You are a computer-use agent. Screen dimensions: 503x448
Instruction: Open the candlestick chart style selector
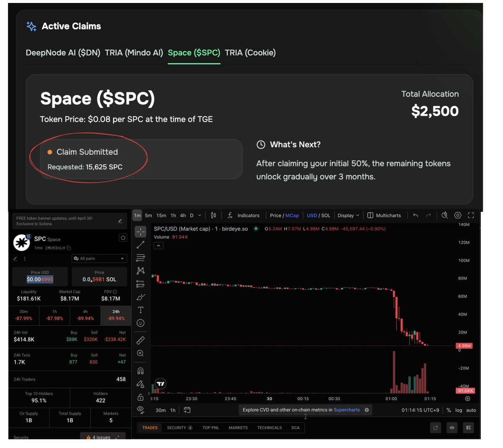click(213, 215)
